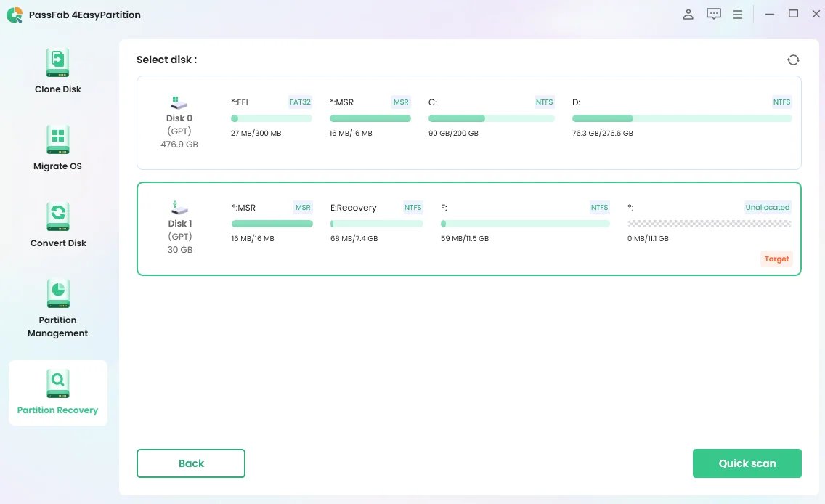Select the Migrate OS sidebar icon
Image resolution: width=825 pixels, height=504 pixels.
pyautogui.click(x=57, y=140)
